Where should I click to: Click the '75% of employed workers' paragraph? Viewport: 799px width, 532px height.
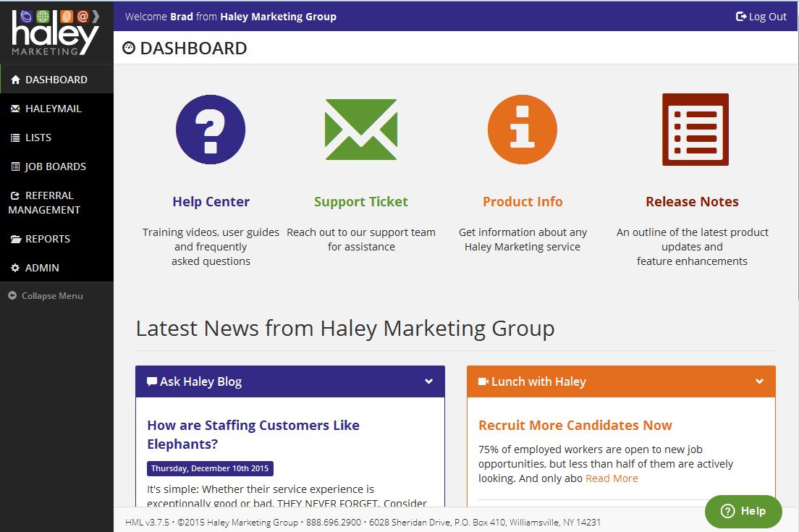pyautogui.click(x=605, y=464)
